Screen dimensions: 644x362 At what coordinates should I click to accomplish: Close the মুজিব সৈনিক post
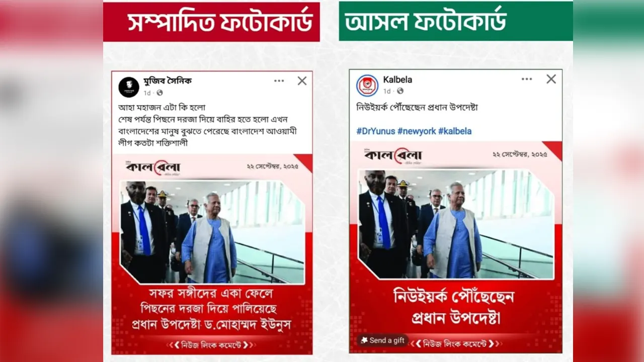coord(302,80)
